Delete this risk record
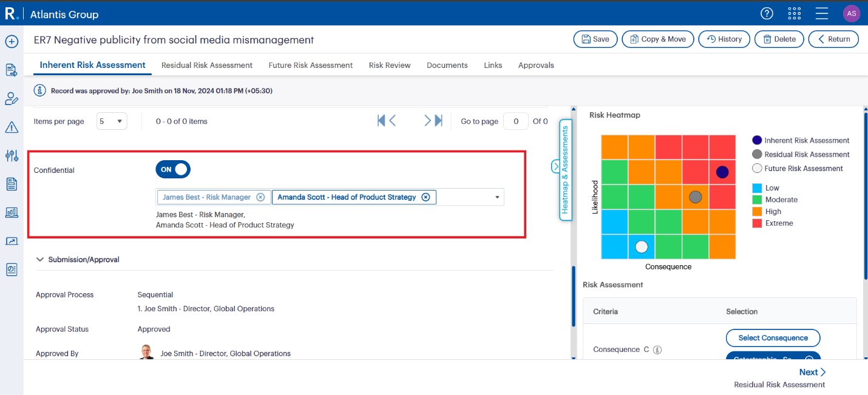This screenshot has width=868, height=395. click(779, 39)
